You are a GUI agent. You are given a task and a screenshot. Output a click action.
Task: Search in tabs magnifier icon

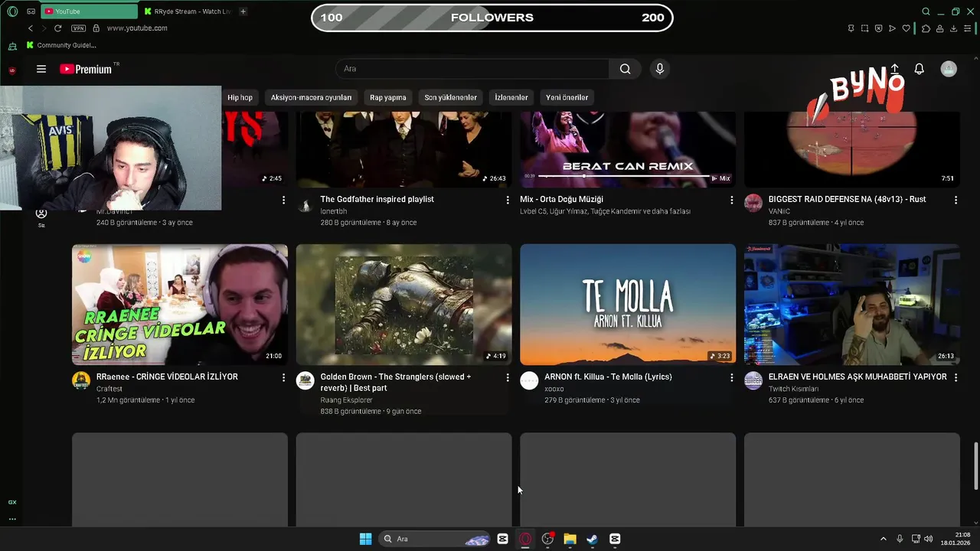926,11
